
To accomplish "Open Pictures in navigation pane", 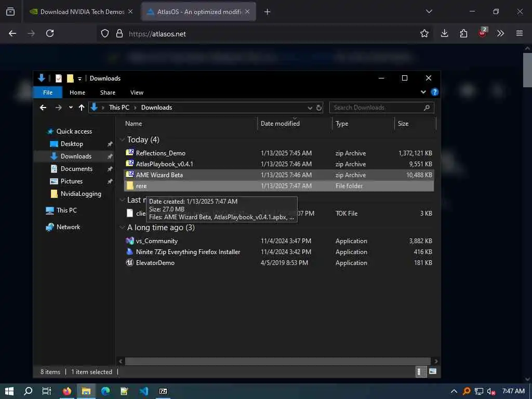I will point(71,181).
